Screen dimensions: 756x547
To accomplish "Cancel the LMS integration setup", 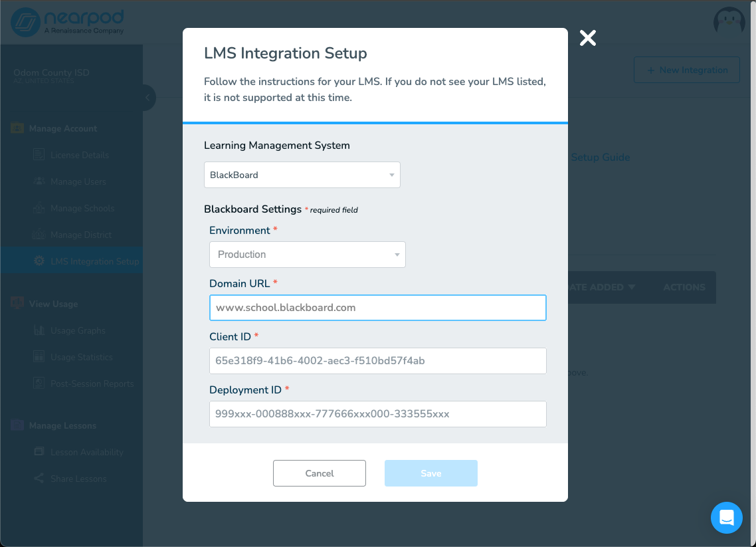I will 319,473.
